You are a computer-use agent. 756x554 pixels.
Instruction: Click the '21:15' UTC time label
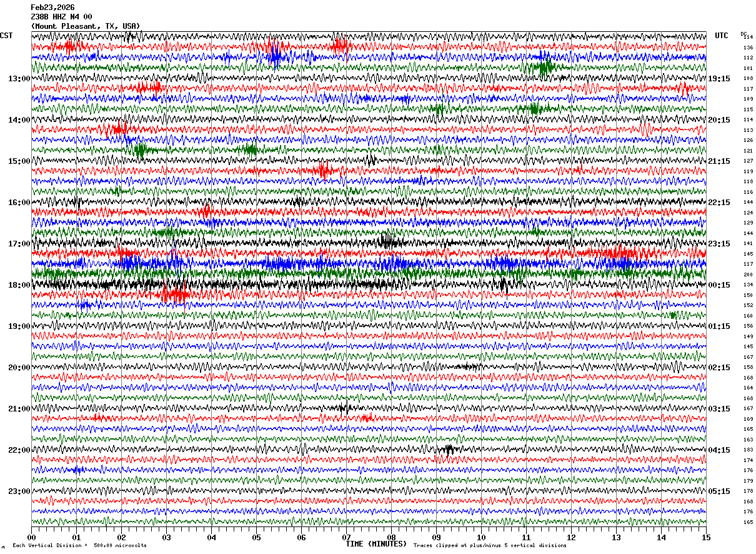click(x=719, y=161)
